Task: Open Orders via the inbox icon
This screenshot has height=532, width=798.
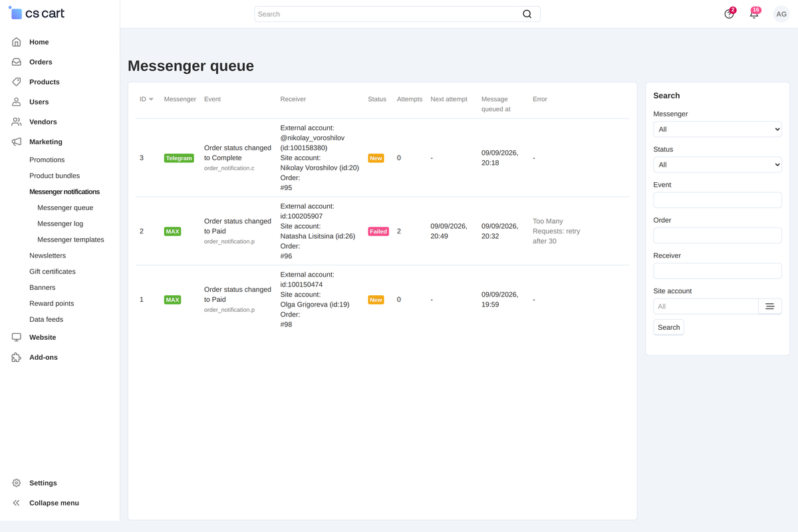Action: tap(17, 62)
